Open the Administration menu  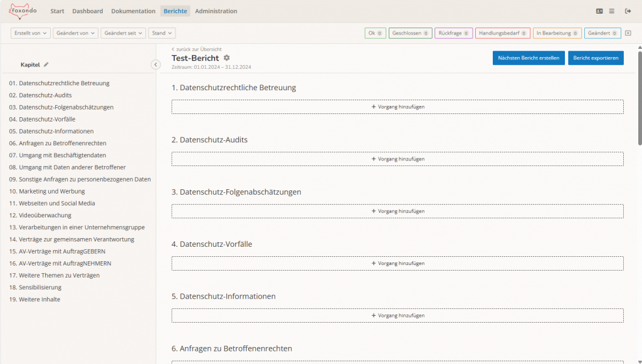click(216, 11)
